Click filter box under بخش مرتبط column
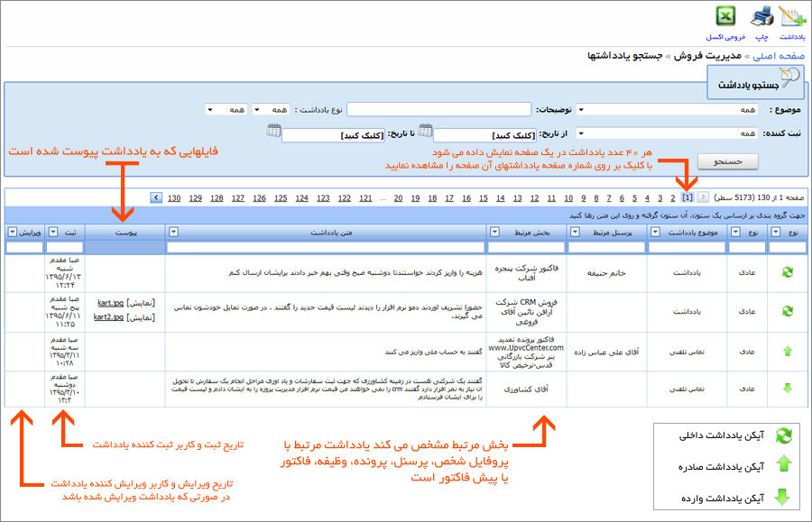This screenshot has width=812, height=522. click(527, 248)
